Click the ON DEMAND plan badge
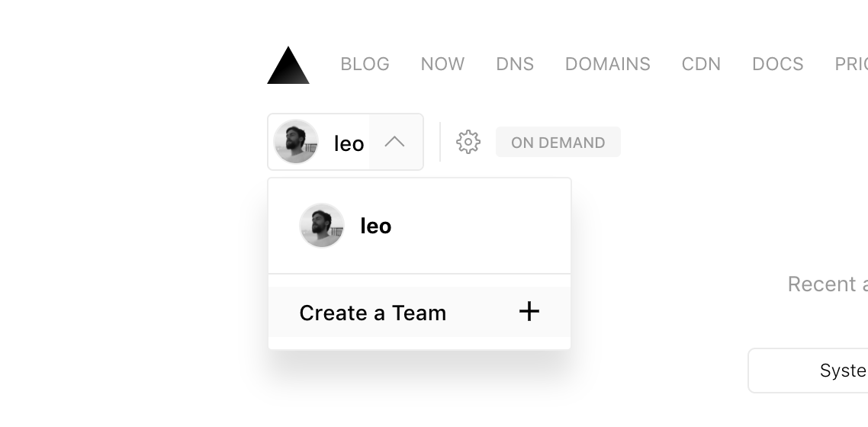Viewport: 868px width, 427px height. 558,142
